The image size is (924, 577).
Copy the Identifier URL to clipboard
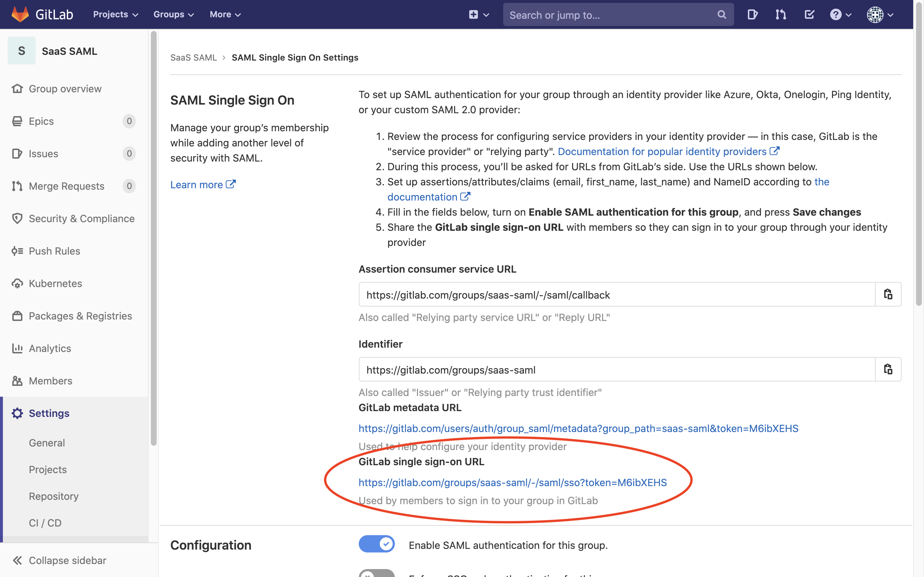(x=888, y=369)
